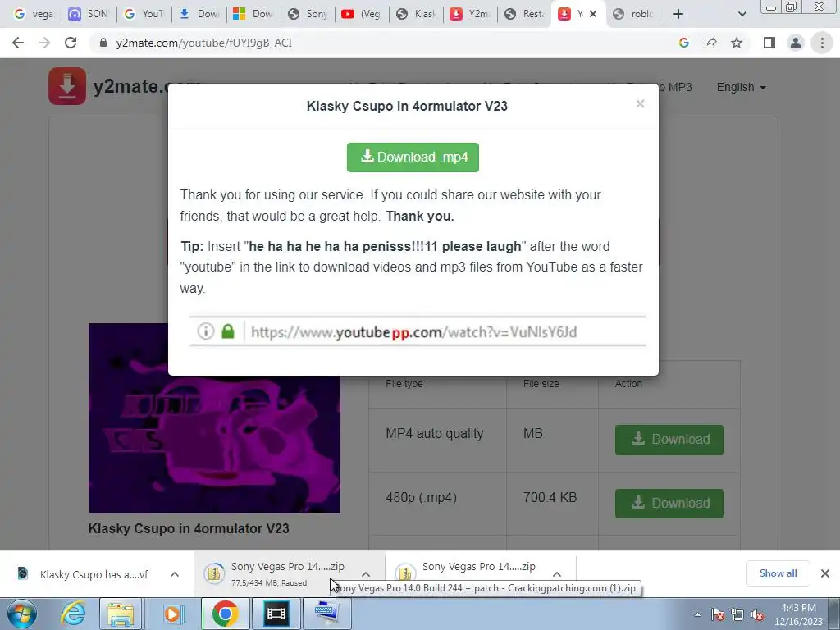840x630 pixels.
Task: Click the youtubepp example URL image
Action: (x=418, y=331)
